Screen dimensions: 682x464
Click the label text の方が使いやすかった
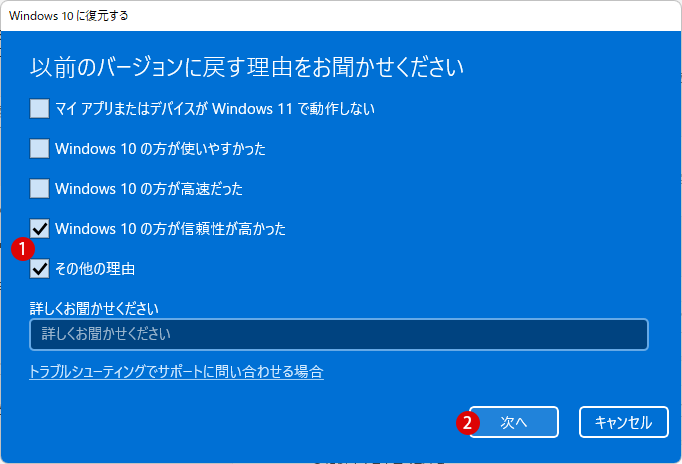point(203,149)
